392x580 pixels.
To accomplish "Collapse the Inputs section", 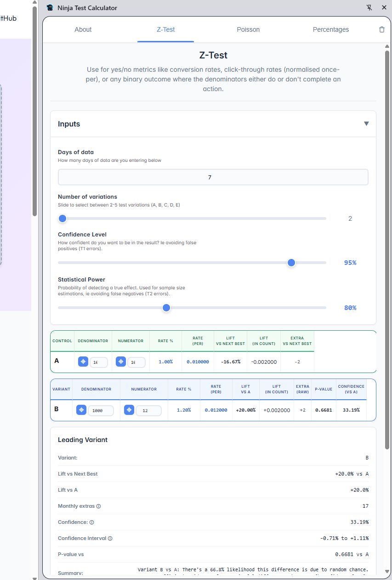I will tap(366, 124).
